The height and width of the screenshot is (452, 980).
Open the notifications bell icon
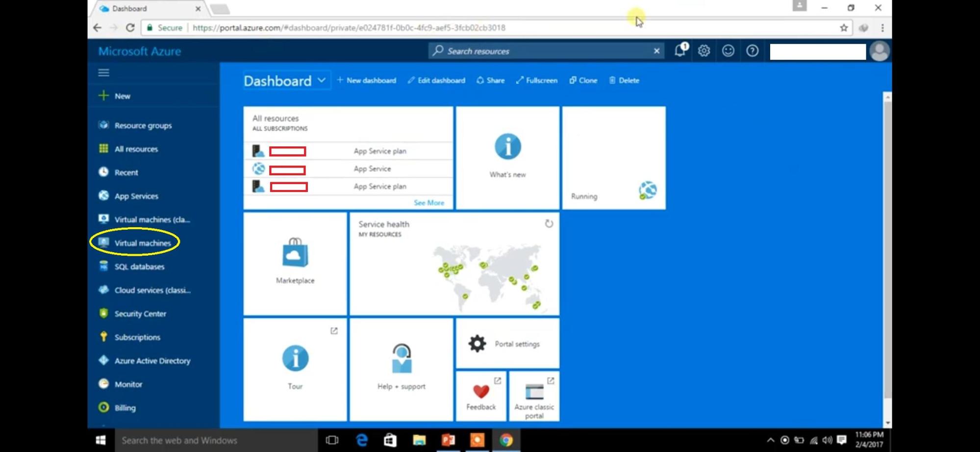pyautogui.click(x=680, y=50)
